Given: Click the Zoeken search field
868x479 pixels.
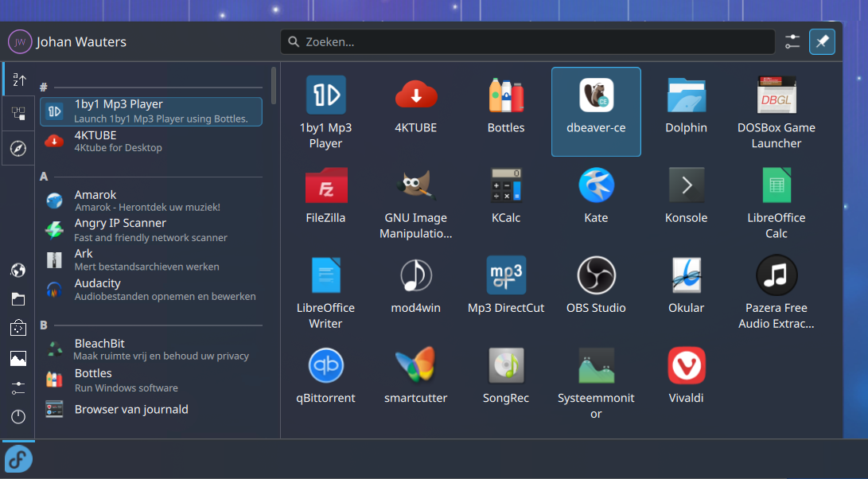Looking at the screenshot, I should 527,41.
